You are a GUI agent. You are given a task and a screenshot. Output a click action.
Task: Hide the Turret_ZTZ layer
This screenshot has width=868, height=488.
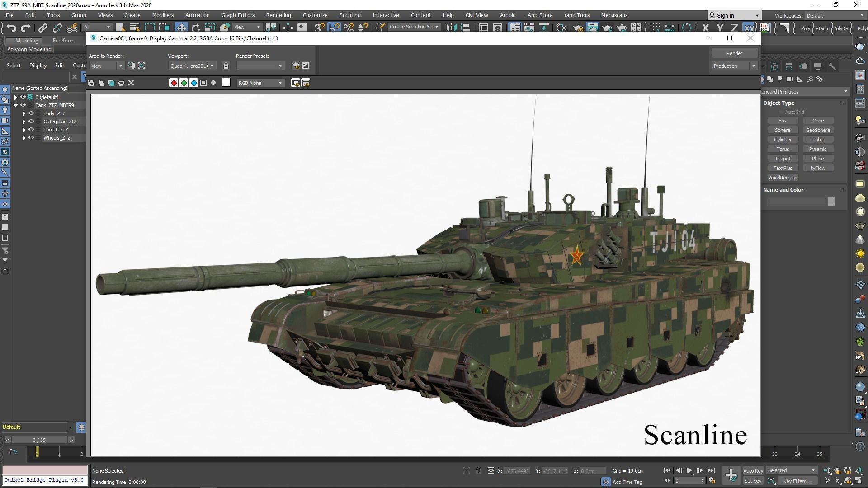[31, 130]
